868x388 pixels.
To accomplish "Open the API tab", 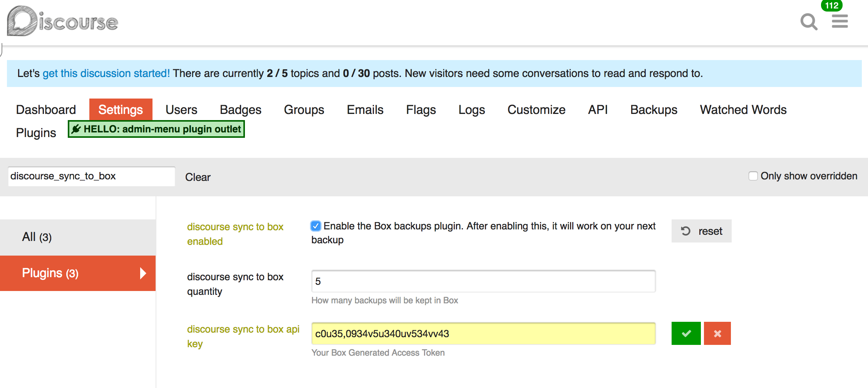I will (598, 110).
